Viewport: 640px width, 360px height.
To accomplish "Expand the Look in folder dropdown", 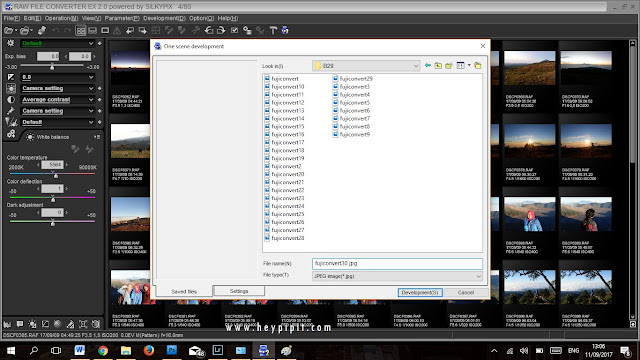I will click(x=416, y=66).
